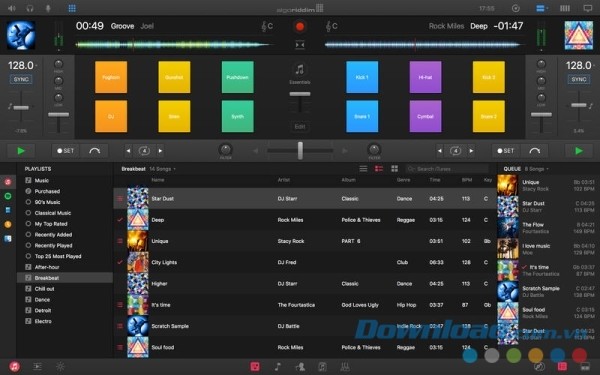The height and width of the screenshot is (375, 600).
Task: Toggle SYNC on the right deck
Action: (579, 80)
